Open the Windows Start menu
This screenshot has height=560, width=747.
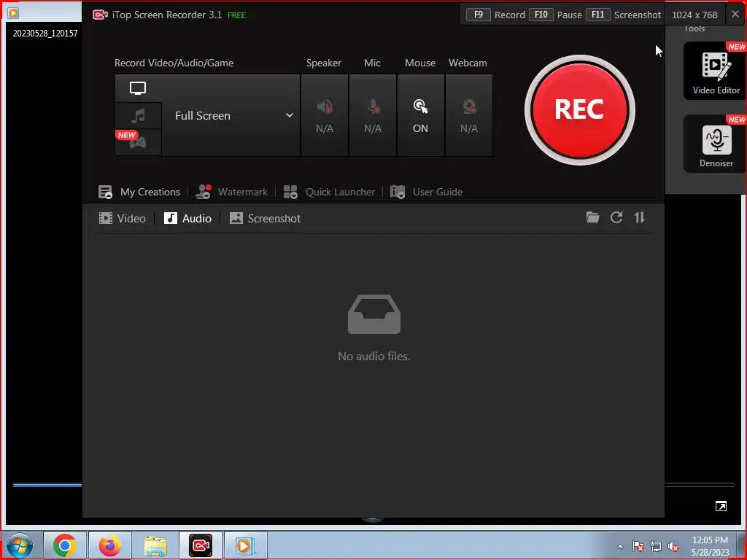pyautogui.click(x=19, y=545)
